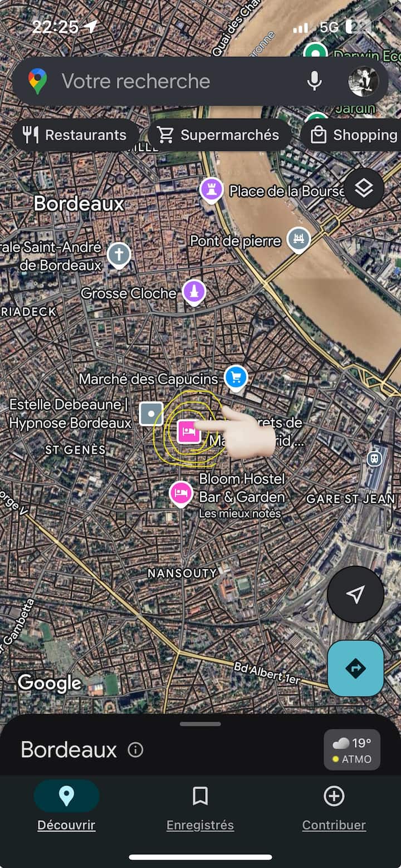The height and width of the screenshot is (868, 401).
Task: Expand the Bordeaux bottom sheet handle
Action: tap(200, 724)
